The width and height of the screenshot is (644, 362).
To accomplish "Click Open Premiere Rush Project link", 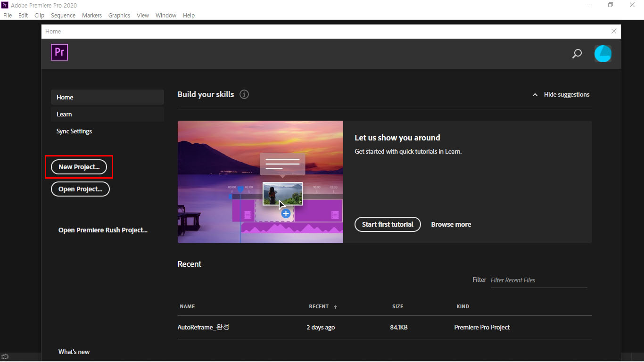I will click(103, 230).
